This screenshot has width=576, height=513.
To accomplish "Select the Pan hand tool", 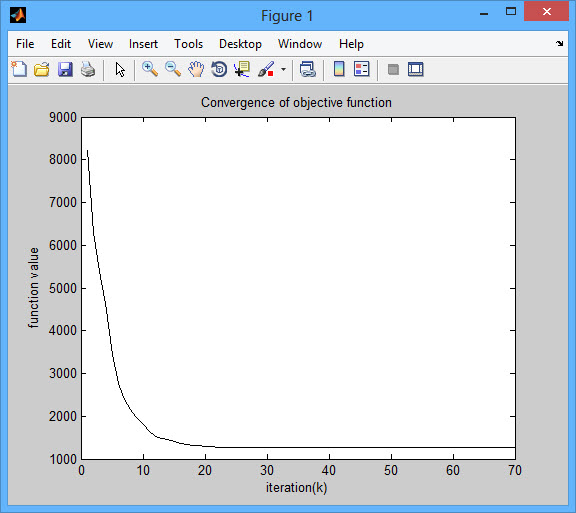I will [196, 69].
